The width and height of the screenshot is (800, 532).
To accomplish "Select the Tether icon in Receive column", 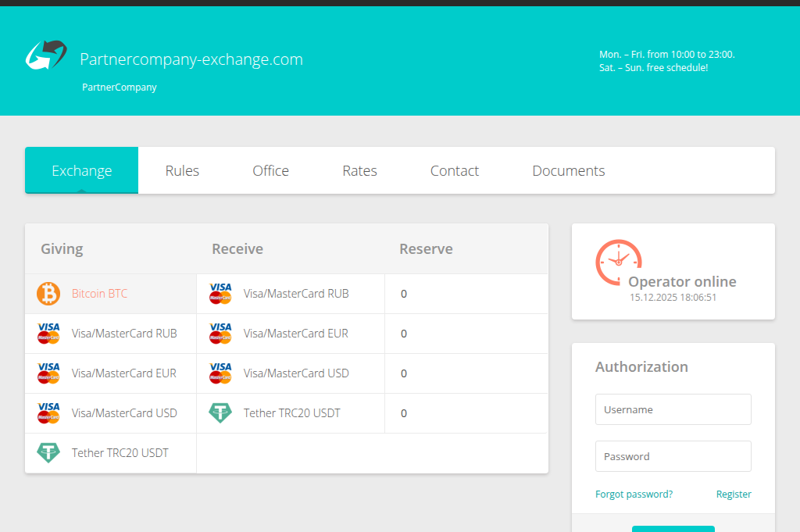I will [220, 412].
